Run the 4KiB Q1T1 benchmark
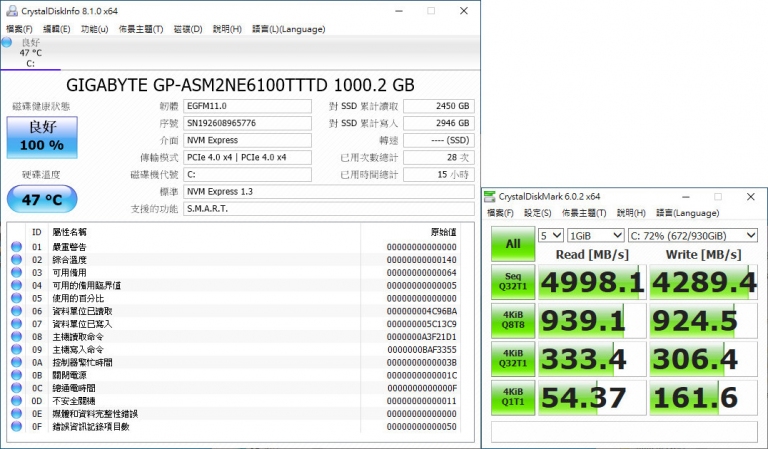 (513, 398)
